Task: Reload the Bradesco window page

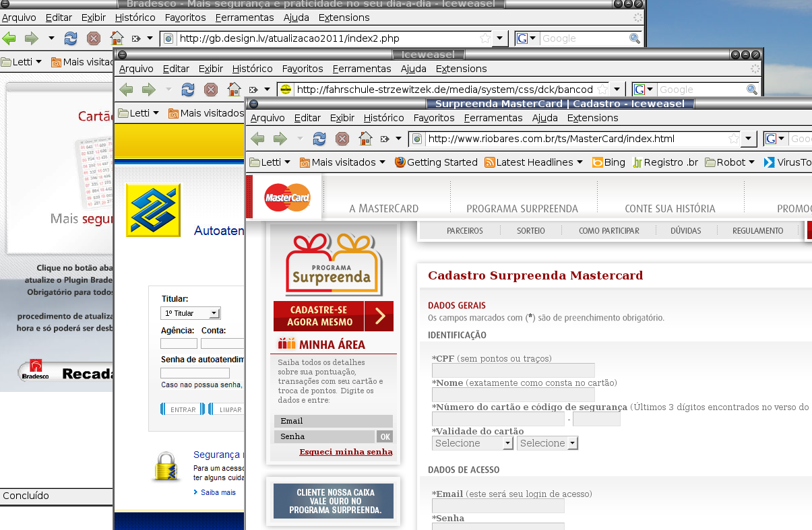Action: (x=71, y=38)
